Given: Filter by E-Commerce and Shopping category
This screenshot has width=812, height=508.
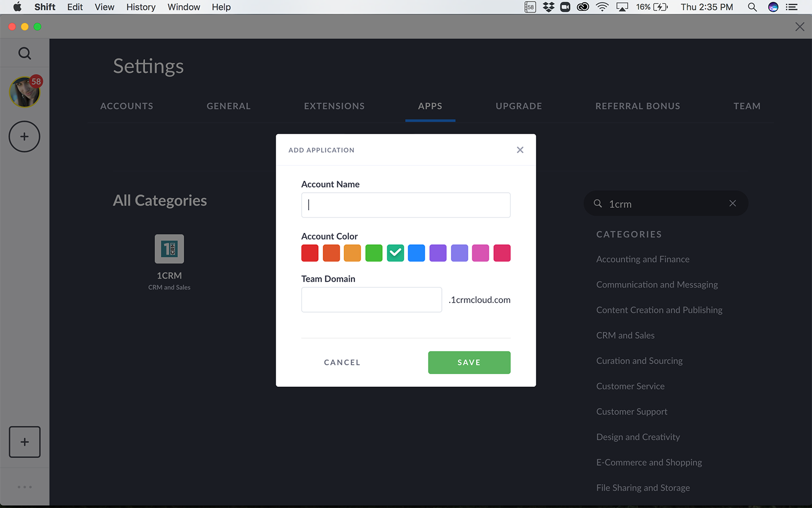Looking at the screenshot, I should pos(649,462).
